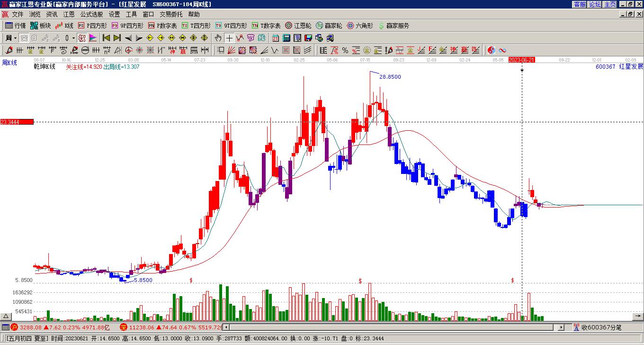644x345 pixels.
Task: Open the 浏览 menu
Action: [35, 15]
